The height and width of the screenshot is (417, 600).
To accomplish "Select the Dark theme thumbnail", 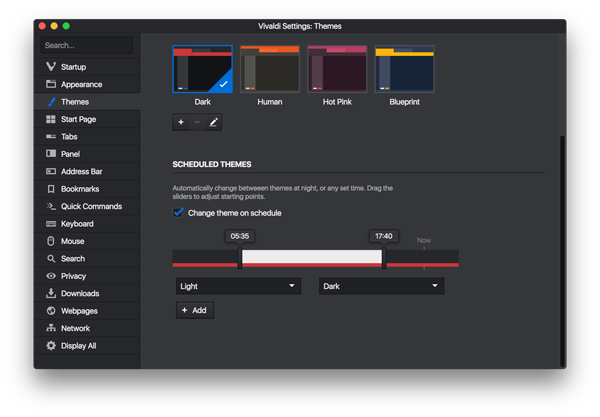I will pyautogui.click(x=202, y=69).
